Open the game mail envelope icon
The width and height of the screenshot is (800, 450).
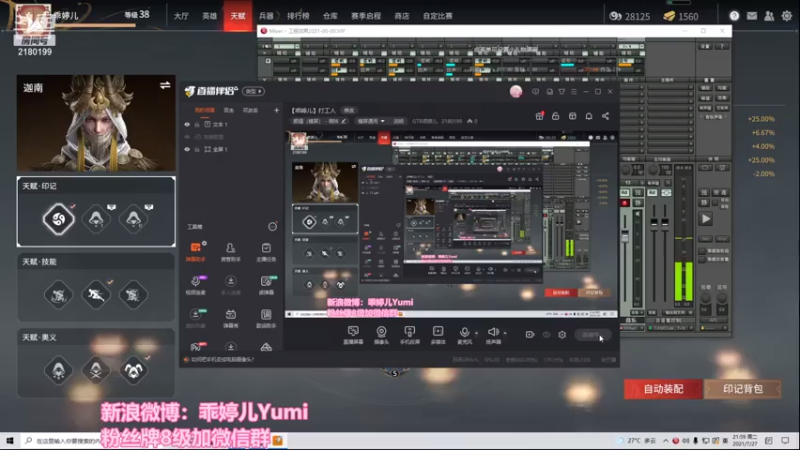tap(752, 16)
